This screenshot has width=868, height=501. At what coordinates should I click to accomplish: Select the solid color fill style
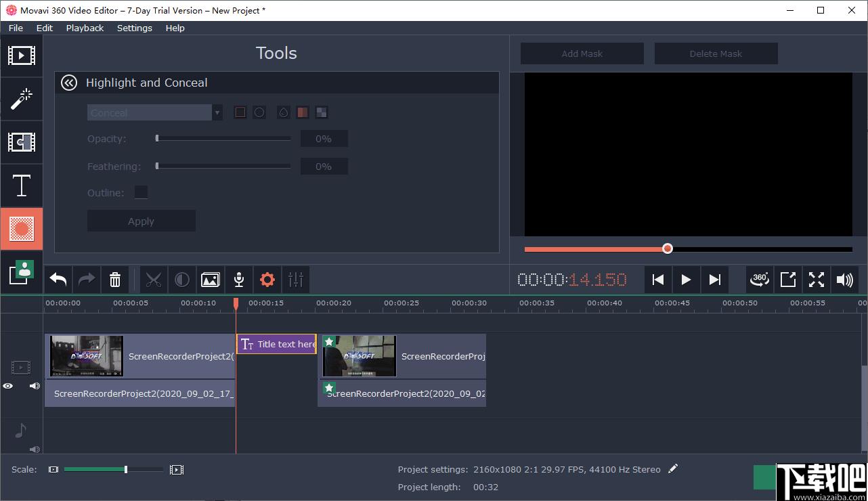point(303,112)
